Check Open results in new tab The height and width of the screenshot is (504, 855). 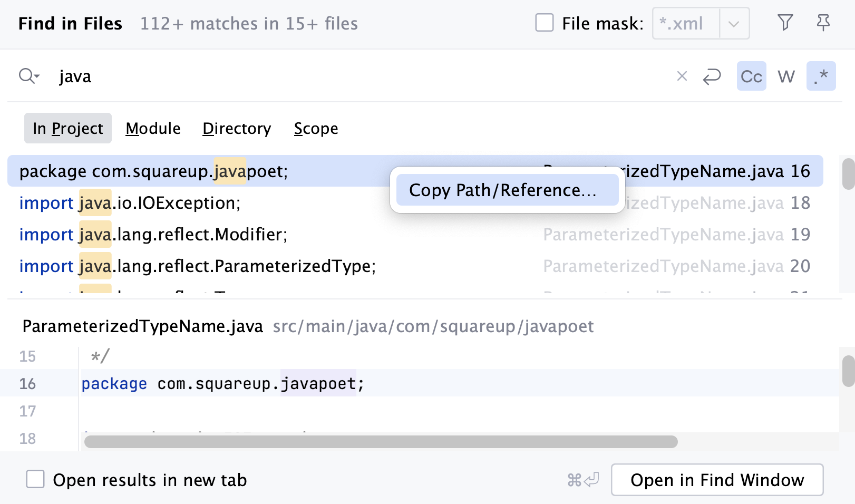[x=35, y=479]
